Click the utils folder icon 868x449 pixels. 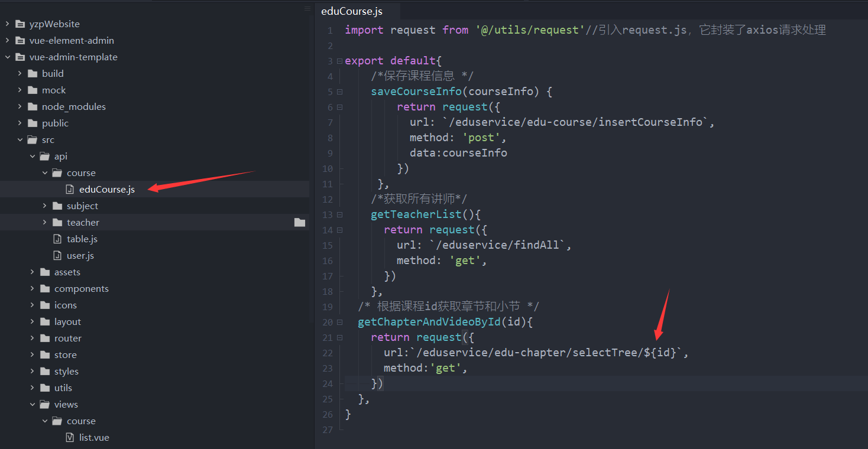click(45, 388)
